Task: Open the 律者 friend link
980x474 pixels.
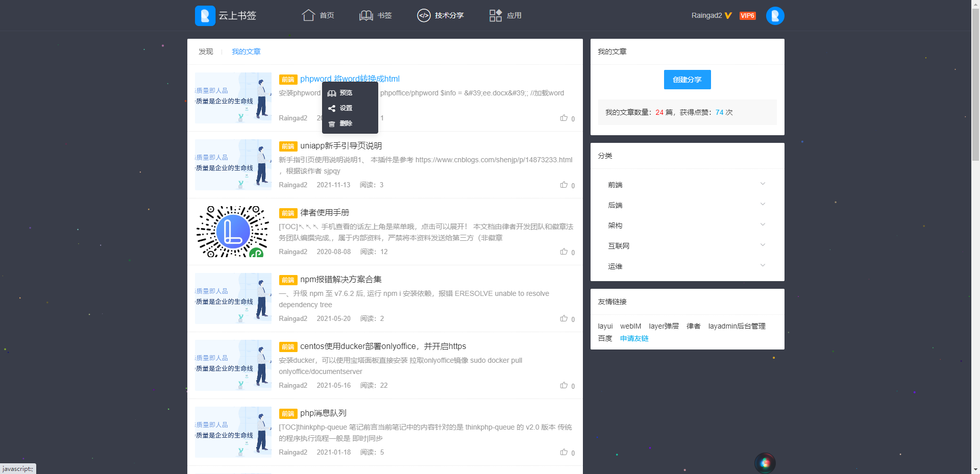Action: tap(694, 326)
